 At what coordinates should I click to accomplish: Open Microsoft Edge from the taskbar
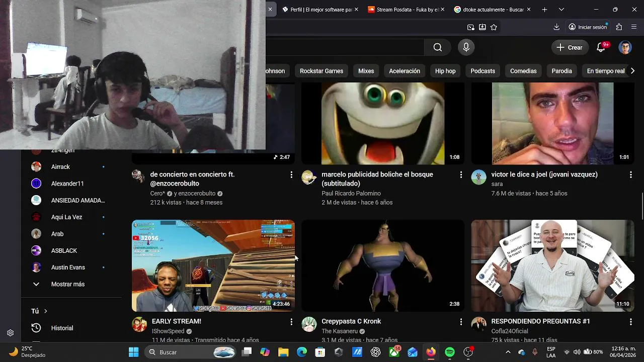[302, 352]
